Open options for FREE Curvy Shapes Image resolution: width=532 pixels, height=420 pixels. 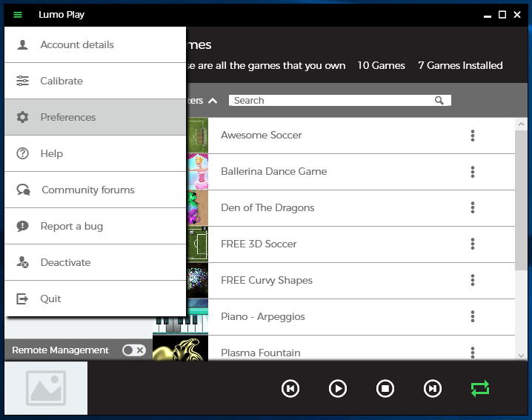pyautogui.click(x=472, y=281)
